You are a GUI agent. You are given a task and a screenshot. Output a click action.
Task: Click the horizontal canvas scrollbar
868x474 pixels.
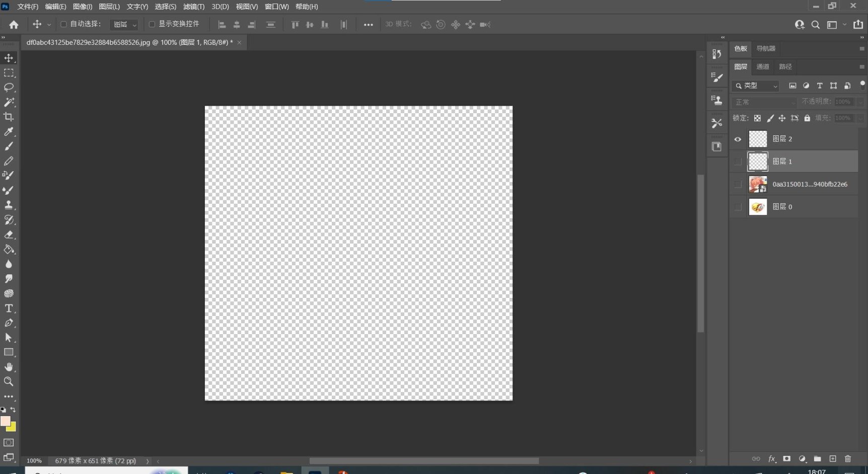(x=424, y=461)
